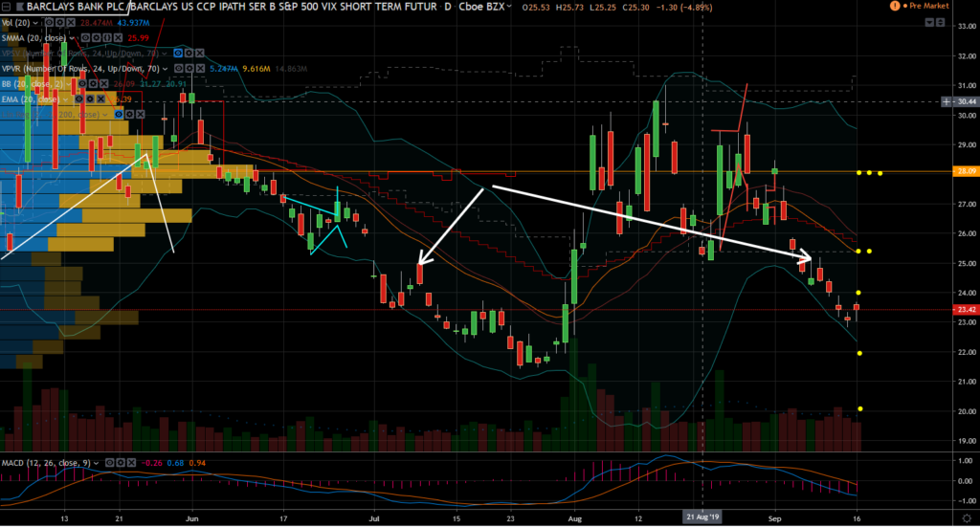The height and width of the screenshot is (527, 980).
Task: Click VPVR value 9.616M in legend
Action: pos(256,69)
